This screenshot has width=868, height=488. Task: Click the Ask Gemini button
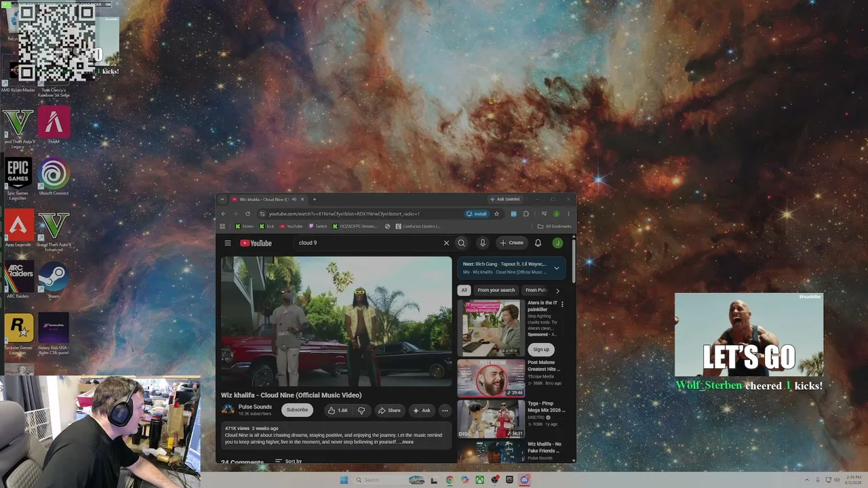(506, 199)
